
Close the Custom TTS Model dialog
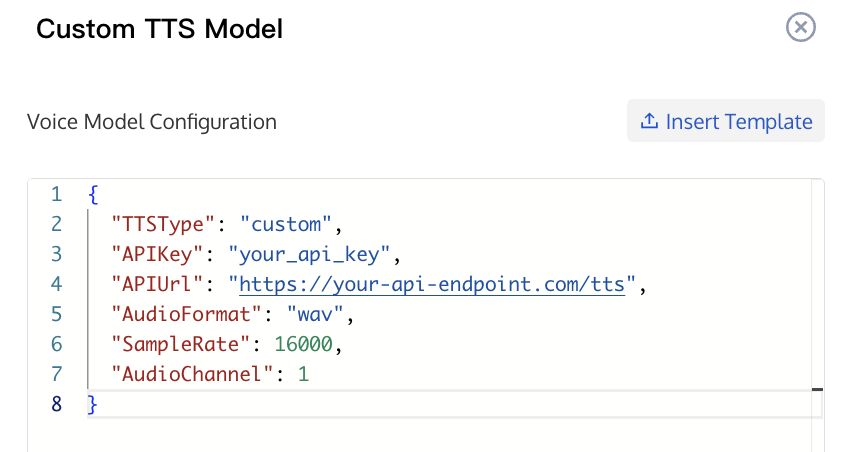(x=800, y=27)
